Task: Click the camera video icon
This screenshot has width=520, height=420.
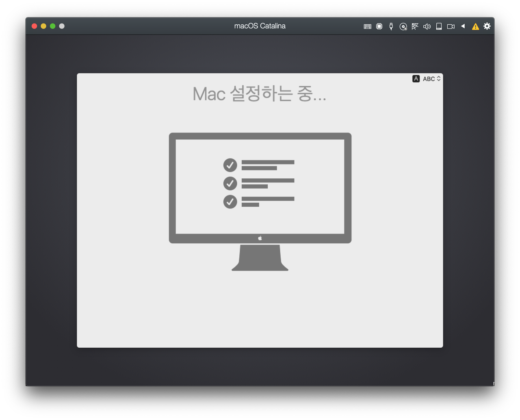Action: [451, 26]
